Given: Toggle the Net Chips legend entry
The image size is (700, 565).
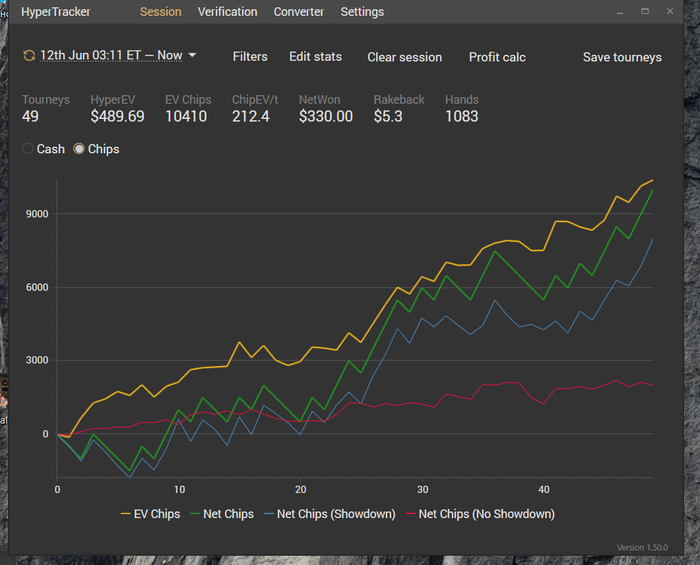Looking at the screenshot, I should point(222,514).
